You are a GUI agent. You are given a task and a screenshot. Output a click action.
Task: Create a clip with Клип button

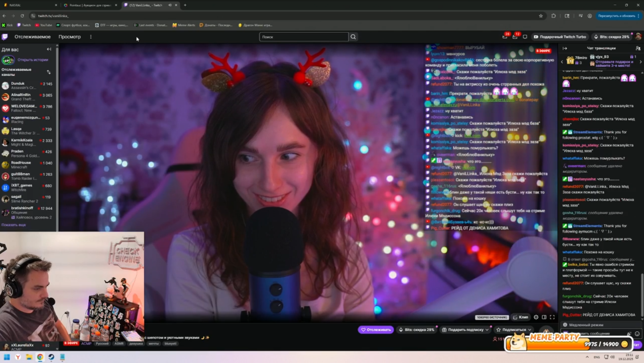click(x=521, y=317)
